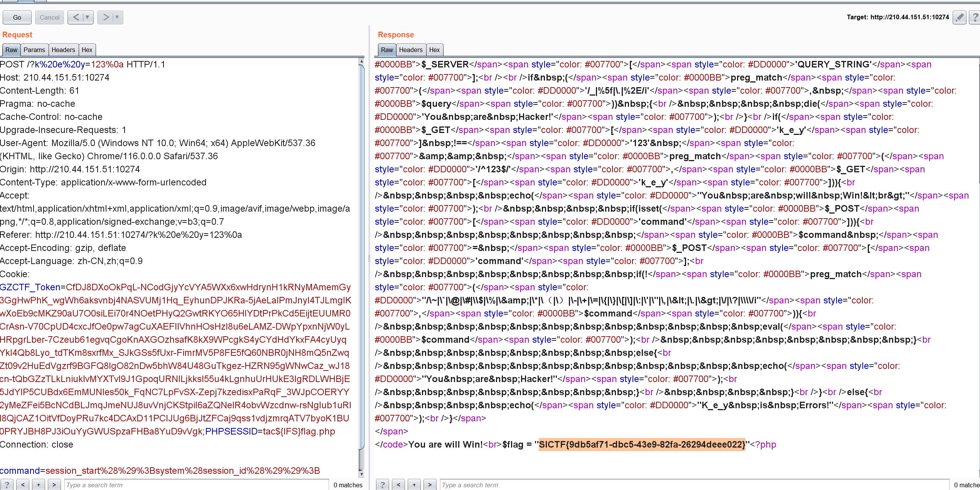Click response search help question icon

click(x=383, y=485)
